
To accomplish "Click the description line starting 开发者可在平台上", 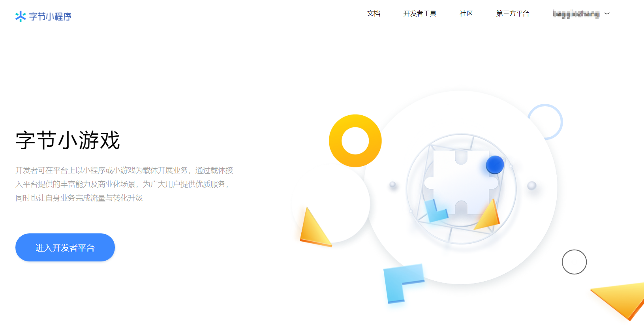I will pos(124,170).
